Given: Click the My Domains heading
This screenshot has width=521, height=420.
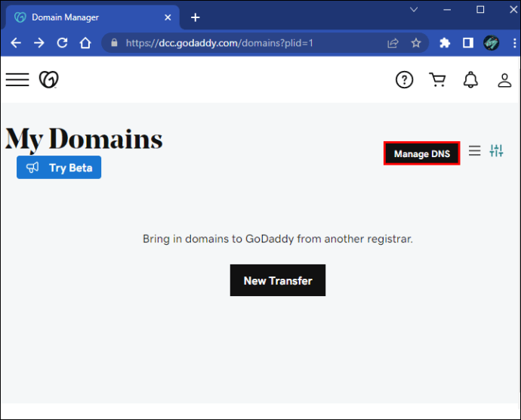Looking at the screenshot, I should [x=84, y=139].
